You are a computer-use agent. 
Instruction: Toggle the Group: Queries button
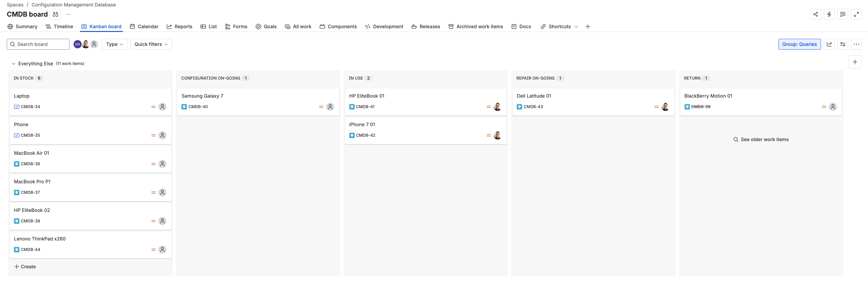(x=799, y=44)
